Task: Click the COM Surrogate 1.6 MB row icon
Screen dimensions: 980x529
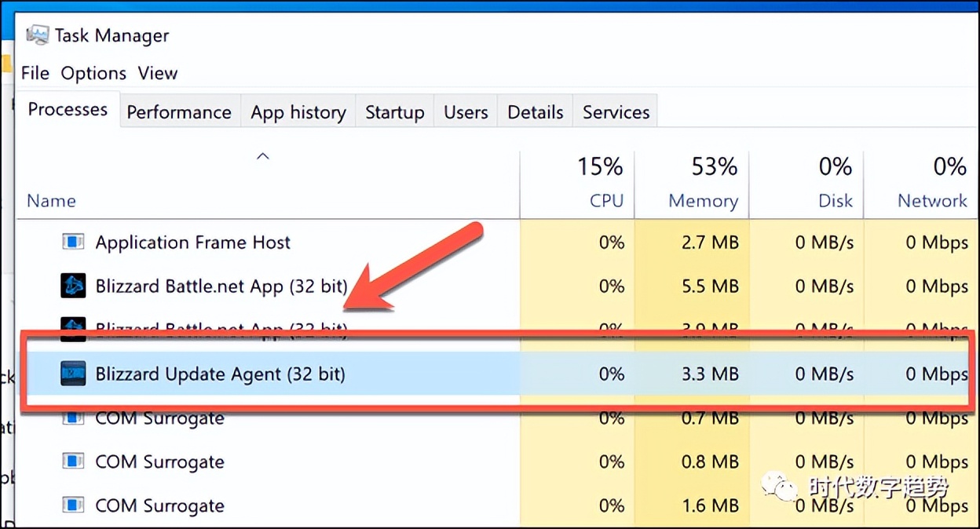Action: point(73,505)
